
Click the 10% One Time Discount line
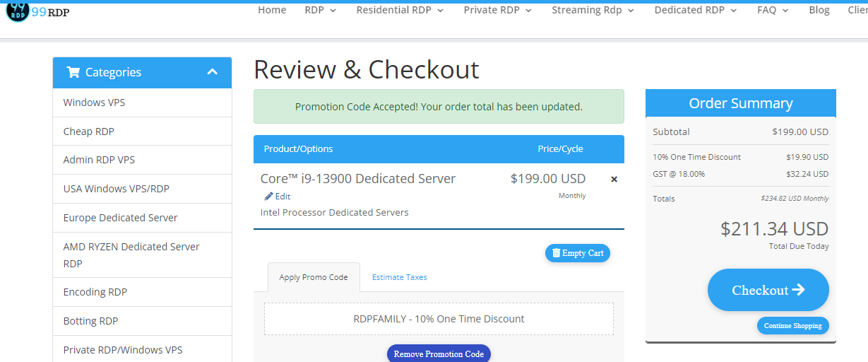coord(740,157)
